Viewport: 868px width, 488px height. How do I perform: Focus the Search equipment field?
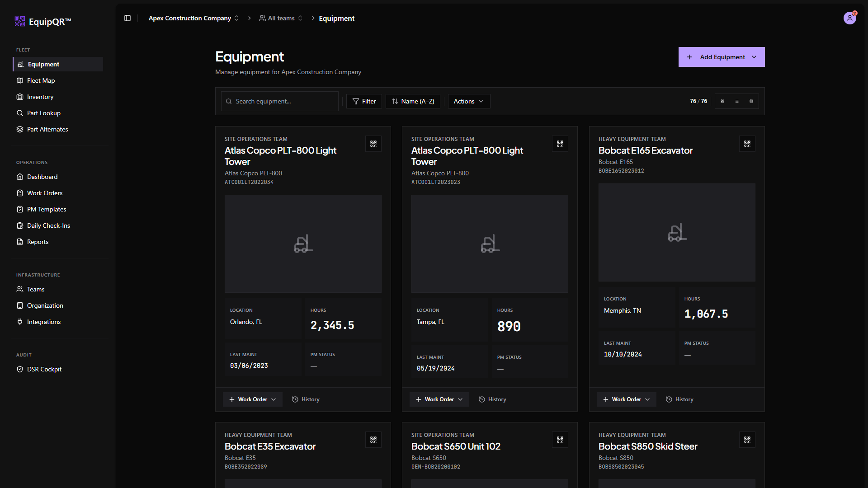tap(280, 101)
